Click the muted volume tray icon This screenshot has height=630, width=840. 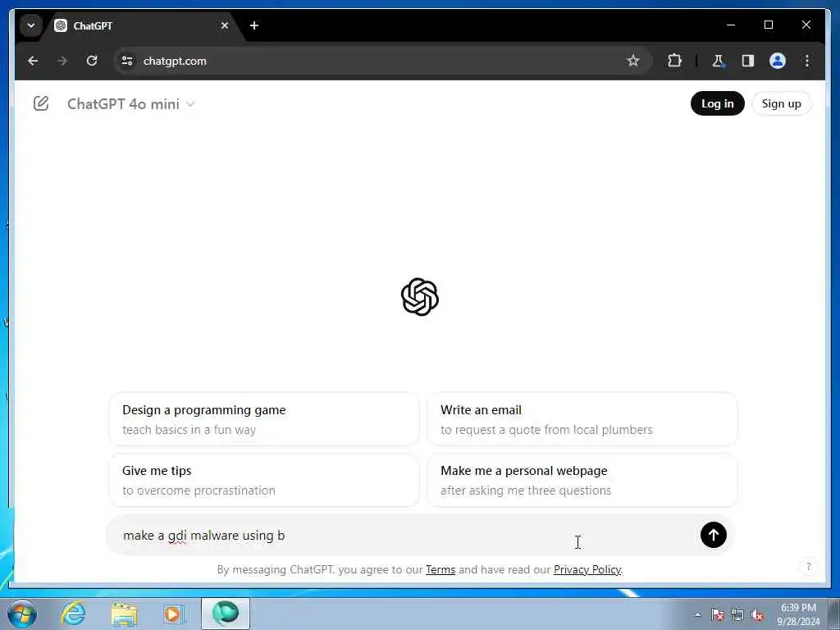(757, 614)
